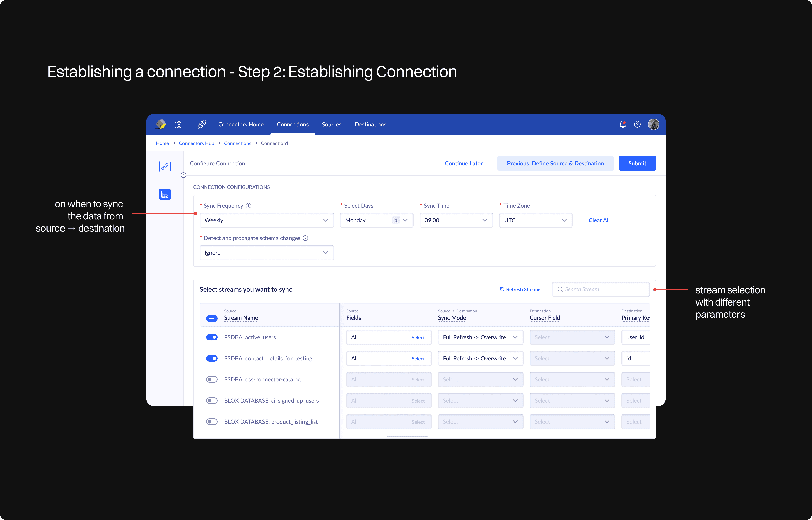This screenshot has height=520, width=812.
Task: Click the Sync Frequency info icon
Action: [x=249, y=206]
